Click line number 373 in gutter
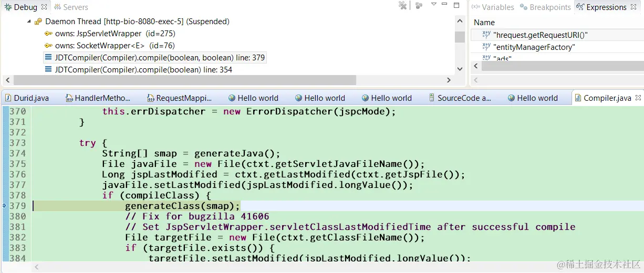 click(17, 143)
